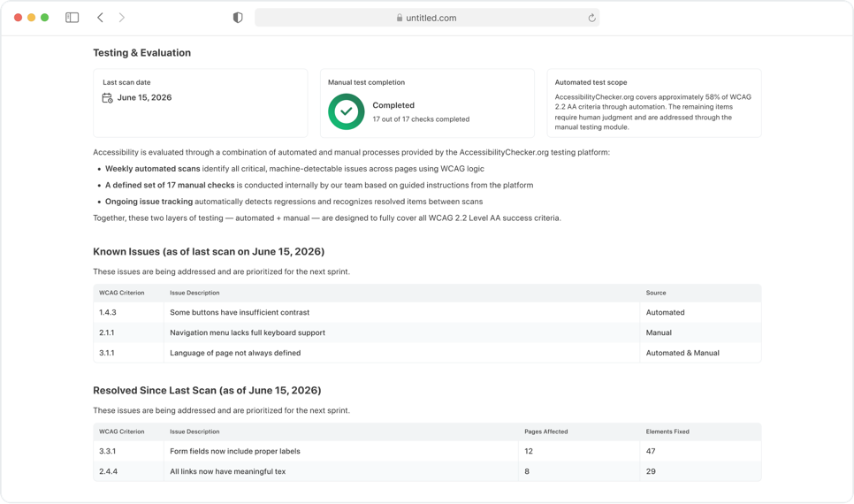Click 'Ongoing issue tracking' bold text
854x504 pixels.
point(149,202)
